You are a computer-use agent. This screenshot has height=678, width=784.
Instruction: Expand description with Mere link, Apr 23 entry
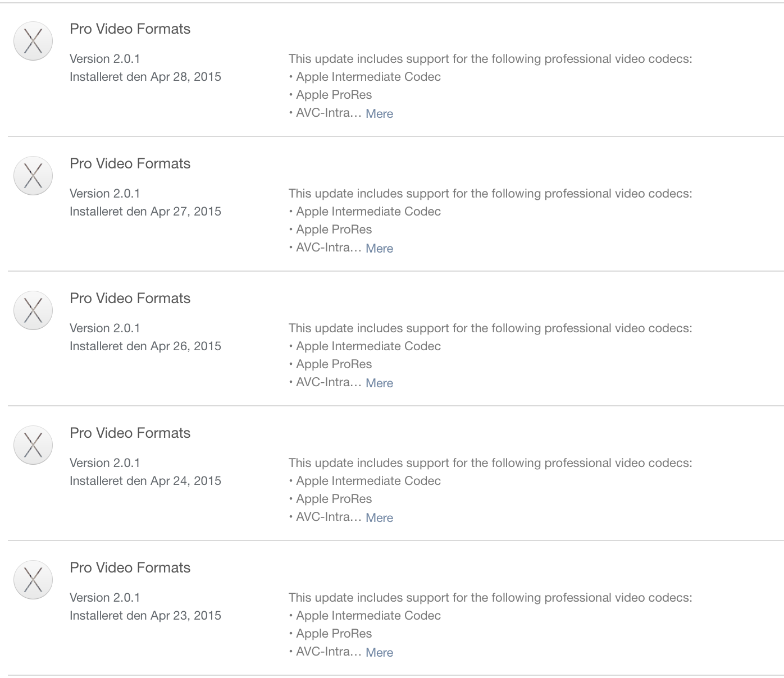point(379,652)
